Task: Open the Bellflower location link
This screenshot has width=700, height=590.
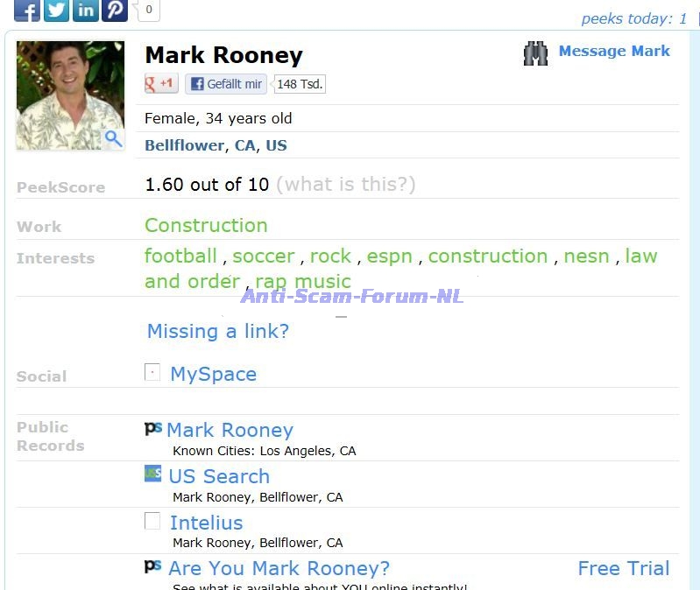Action: (184, 145)
